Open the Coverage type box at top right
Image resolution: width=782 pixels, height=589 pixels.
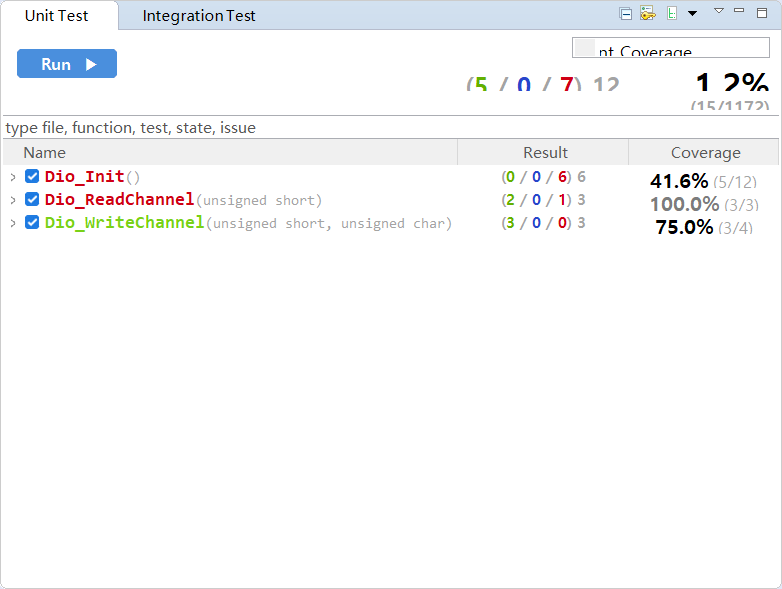(x=670, y=48)
